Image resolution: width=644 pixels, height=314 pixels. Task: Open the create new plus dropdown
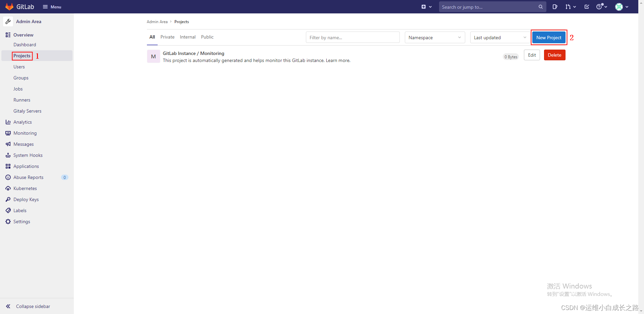tap(426, 7)
